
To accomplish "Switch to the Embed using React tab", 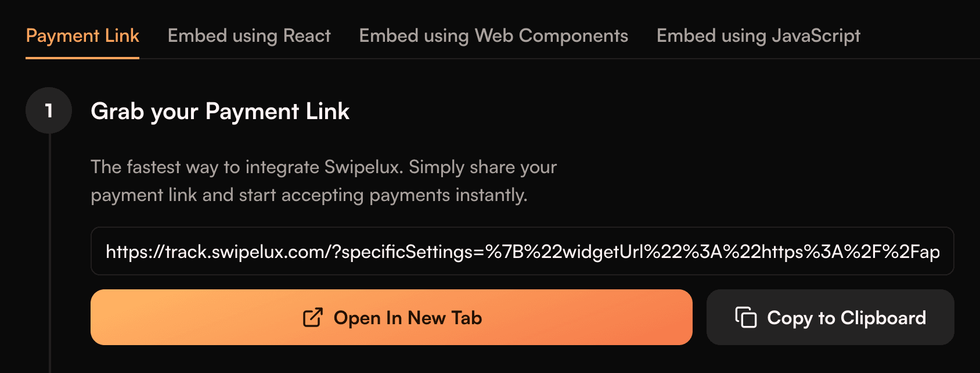I will pos(248,35).
